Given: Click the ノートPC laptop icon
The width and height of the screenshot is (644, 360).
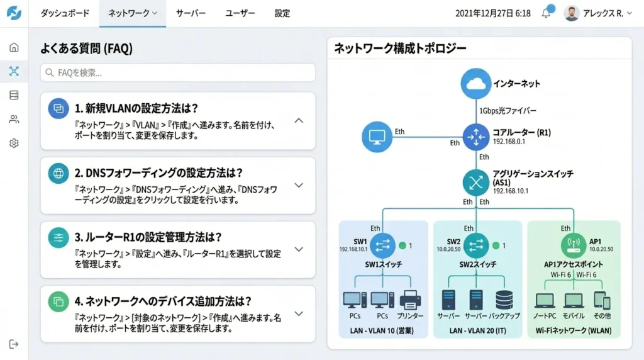Looking at the screenshot, I should tap(545, 301).
